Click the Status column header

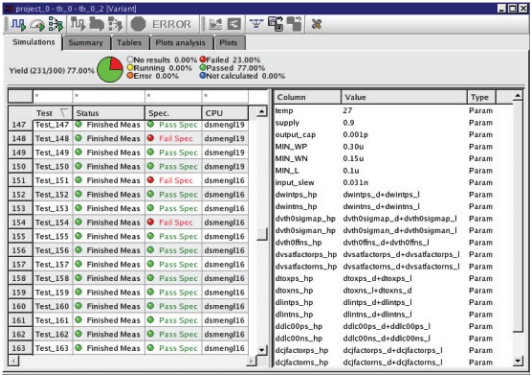click(109, 113)
